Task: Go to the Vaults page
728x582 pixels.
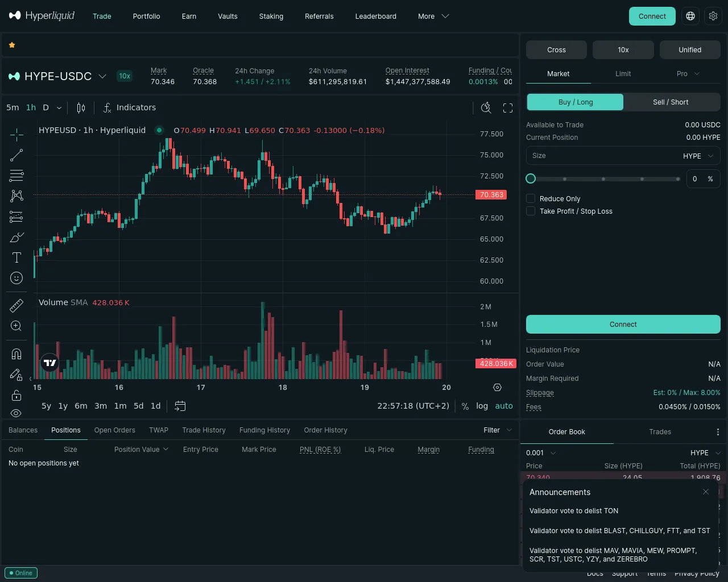Action: (x=227, y=16)
